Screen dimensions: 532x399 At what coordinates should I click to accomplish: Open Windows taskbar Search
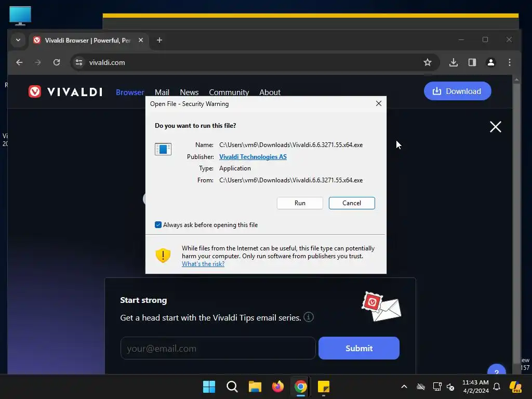pyautogui.click(x=232, y=387)
